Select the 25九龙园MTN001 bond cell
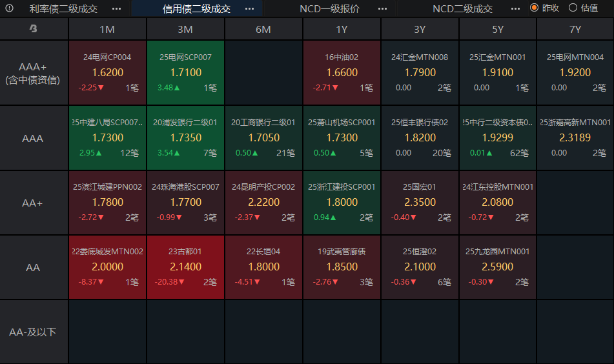This screenshot has width=614, height=364. point(498,267)
